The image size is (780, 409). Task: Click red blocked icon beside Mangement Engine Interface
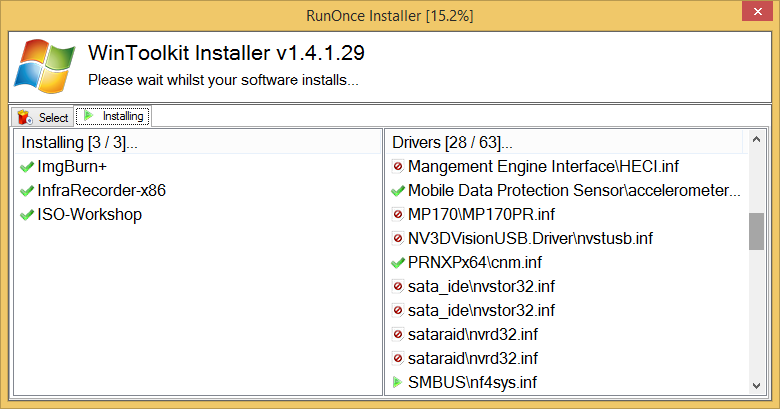(398, 166)
